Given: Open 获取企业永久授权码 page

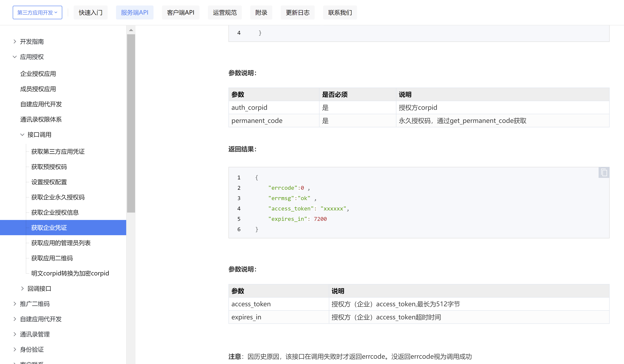Looking at the screenshot, I should [x=58, y=197].
